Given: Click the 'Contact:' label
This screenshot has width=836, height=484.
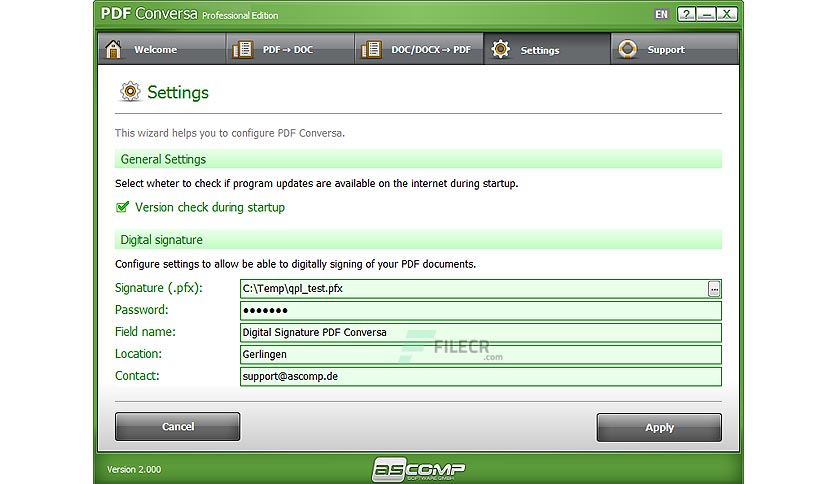Looking at the screenshot, I should tap(137, 375).
